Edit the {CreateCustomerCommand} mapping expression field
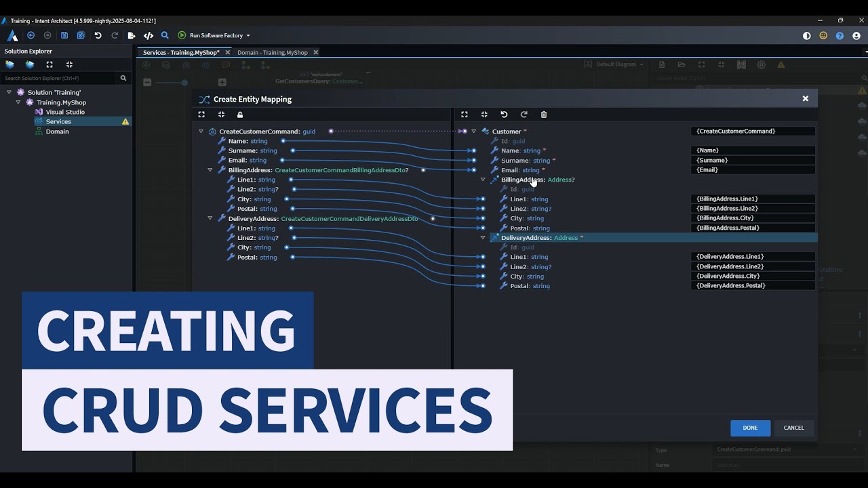The width and height of the screenshot is (868, 488). 753,131
